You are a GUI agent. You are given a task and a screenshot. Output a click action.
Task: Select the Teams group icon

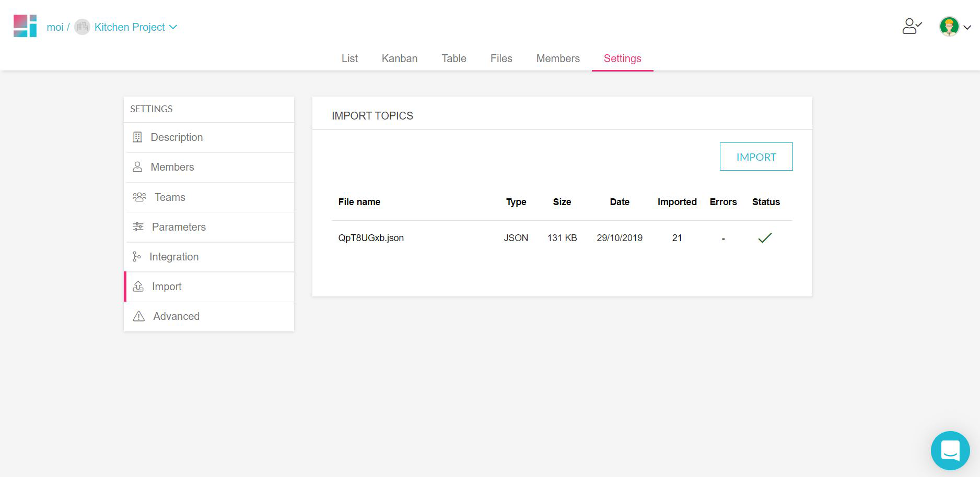pos(139,197)
